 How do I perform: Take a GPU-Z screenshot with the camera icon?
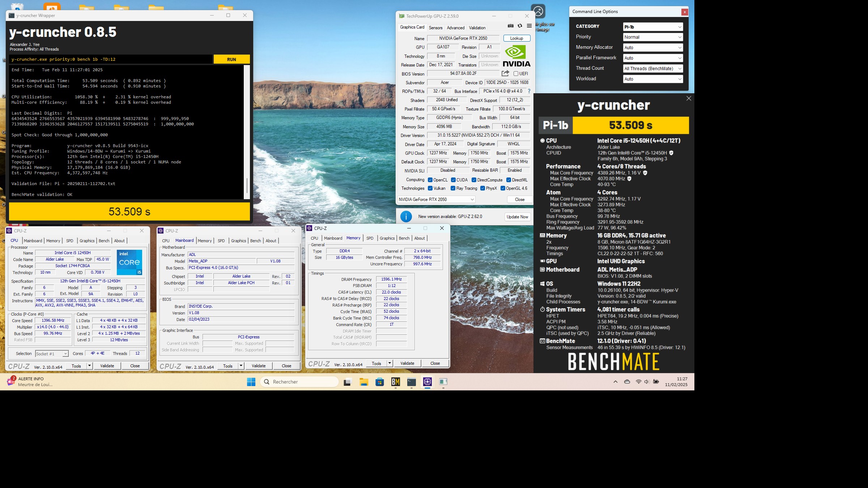[x=510, y=26]
